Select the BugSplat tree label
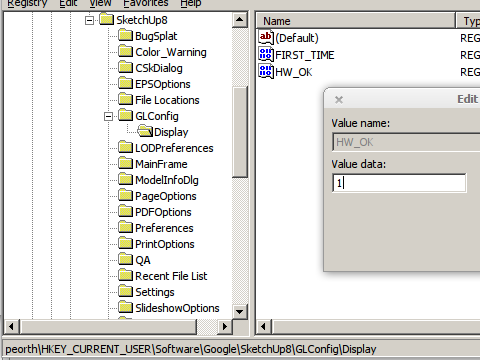Image resolution: width=480 pixels, height=360 pixels. pos(156,36)
